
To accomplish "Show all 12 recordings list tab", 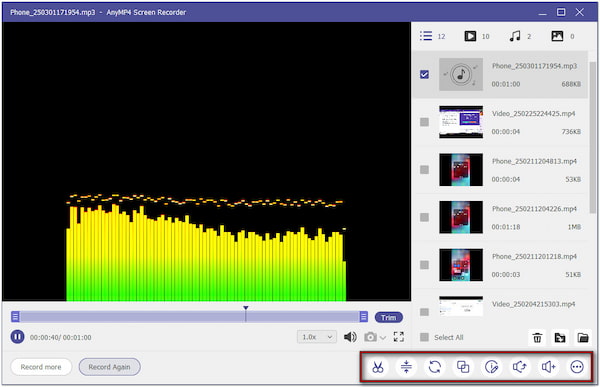I will (x=432, y=36).
